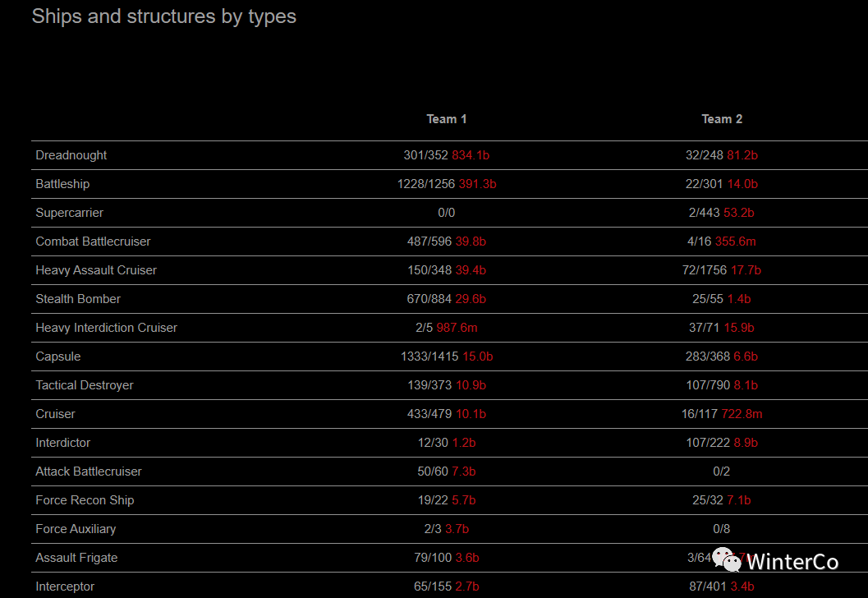The image size is (868, 598).
Task: Select the Force Auxiliary row label
Action: point(76,529)
